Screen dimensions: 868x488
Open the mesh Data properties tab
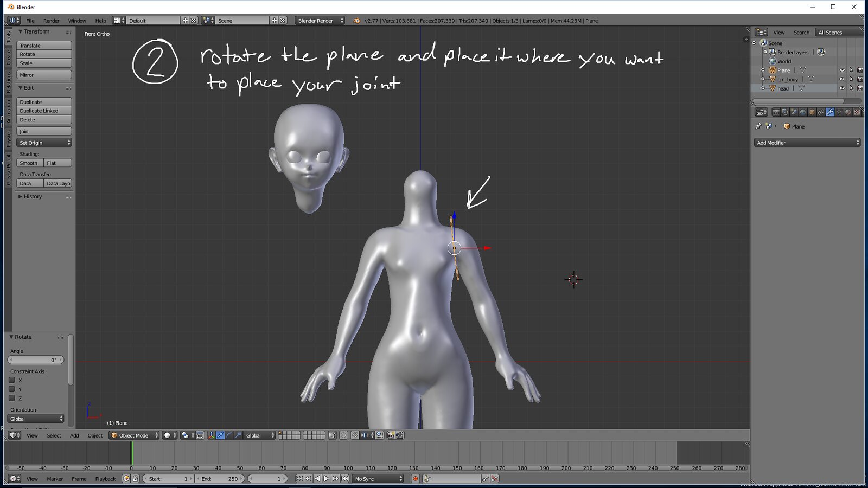tap(839, 112)
